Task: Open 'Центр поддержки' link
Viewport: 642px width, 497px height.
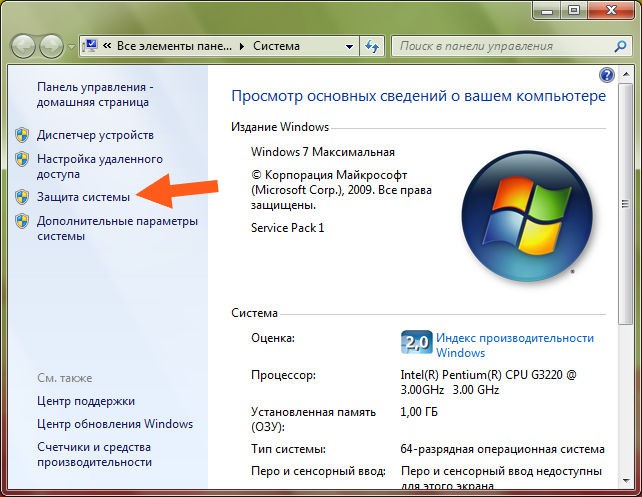Action: coord(86,401)
